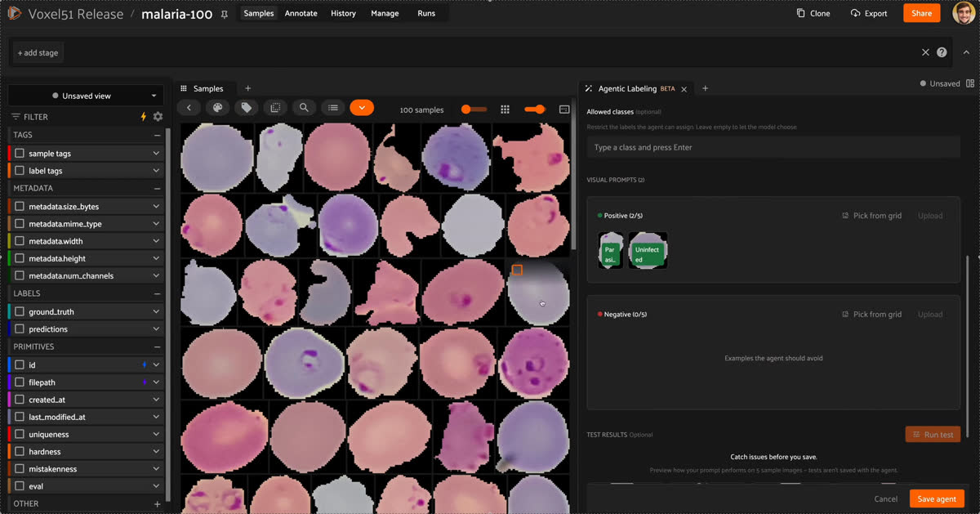980x514 pixels.
Task: Click Pick from grid for Positive prompts
Action: [x=871, y=216]
